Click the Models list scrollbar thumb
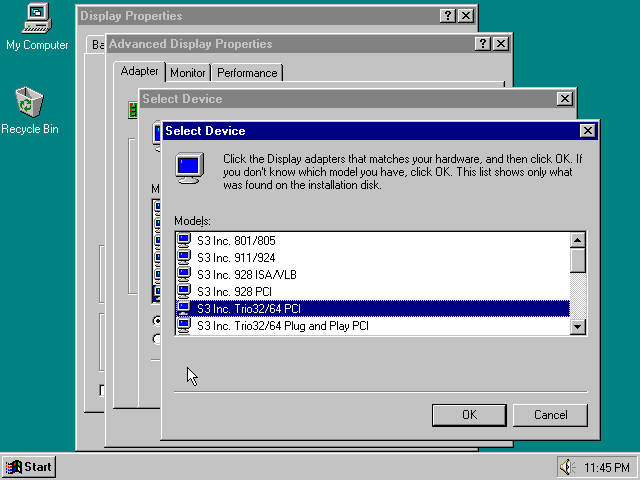 pos(577,259)
